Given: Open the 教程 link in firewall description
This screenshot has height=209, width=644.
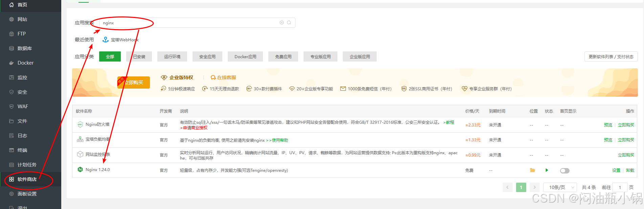Looking at the screenshot, I should (449, 122).
